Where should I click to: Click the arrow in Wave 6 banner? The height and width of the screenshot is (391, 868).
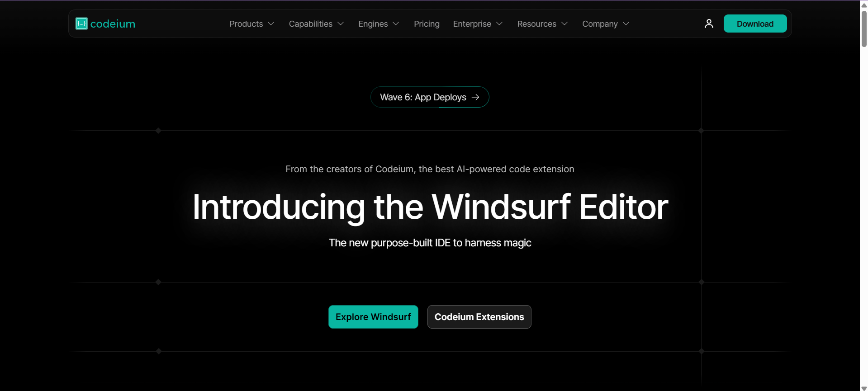(475, 97)
